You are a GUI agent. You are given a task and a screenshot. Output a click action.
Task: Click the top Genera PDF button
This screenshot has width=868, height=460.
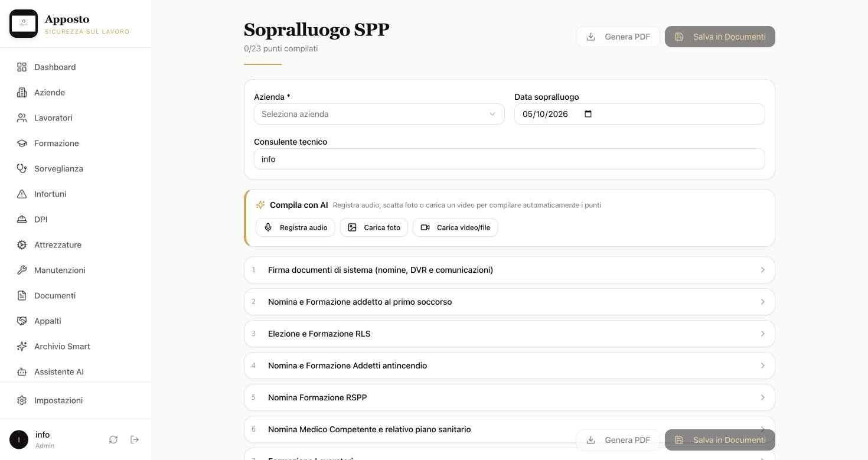click(618, 37)
